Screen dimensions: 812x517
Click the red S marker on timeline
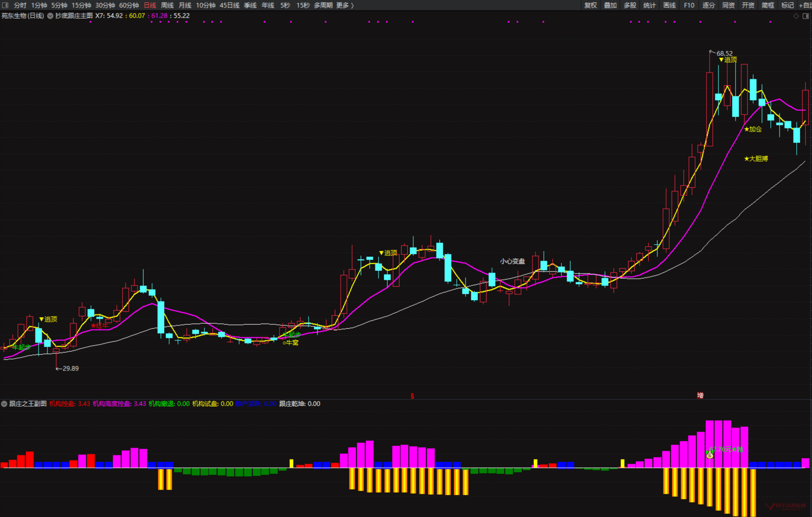(412, 396)
